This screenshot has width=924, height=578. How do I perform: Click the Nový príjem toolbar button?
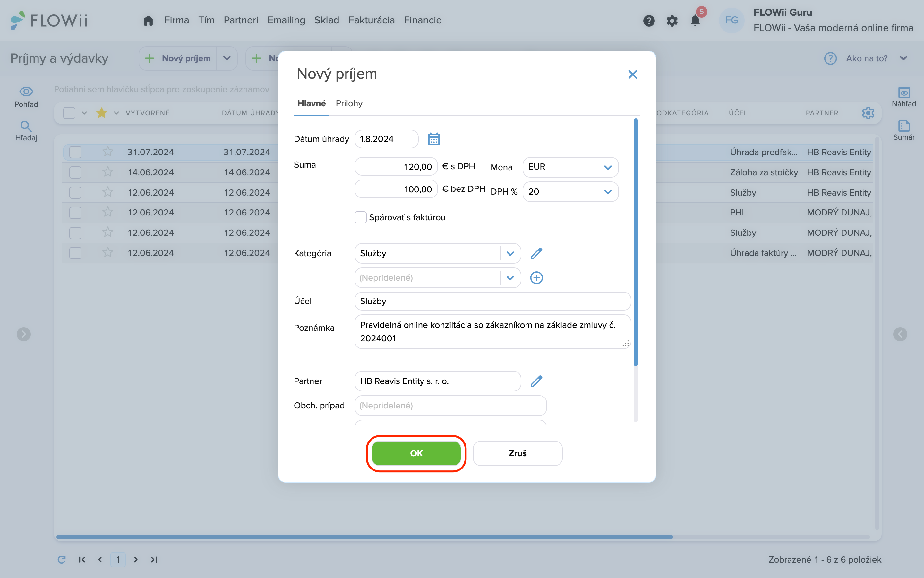click(178, 58)
